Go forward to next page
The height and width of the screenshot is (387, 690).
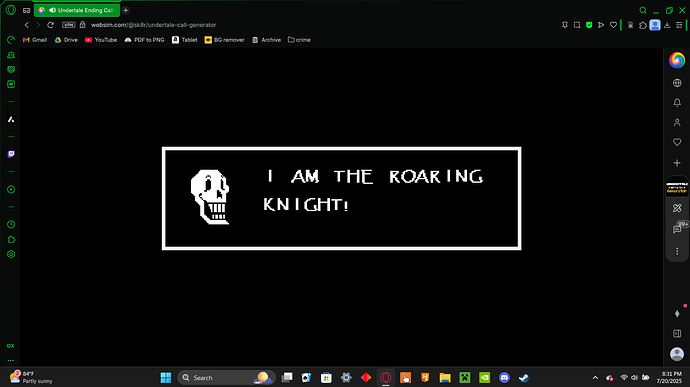[38, 25]
